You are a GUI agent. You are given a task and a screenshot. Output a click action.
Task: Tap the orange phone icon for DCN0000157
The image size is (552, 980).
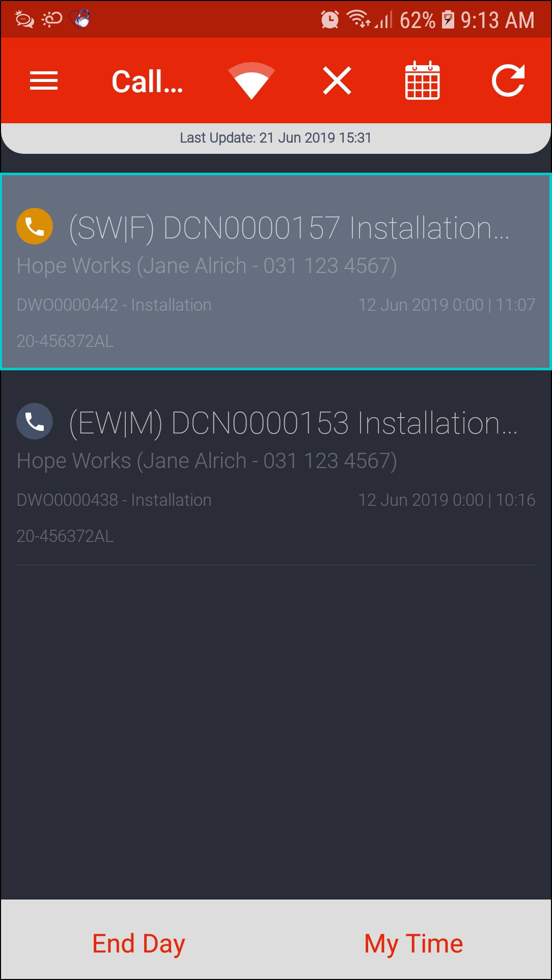35,226
